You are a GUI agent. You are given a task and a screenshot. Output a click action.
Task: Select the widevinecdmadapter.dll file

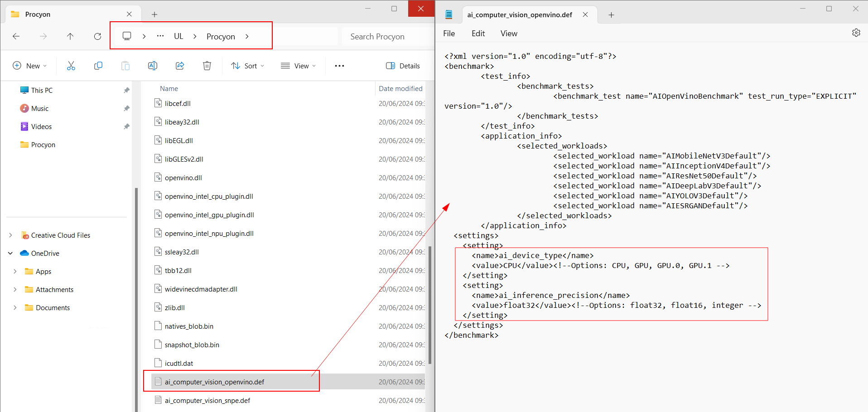(201, 289)
